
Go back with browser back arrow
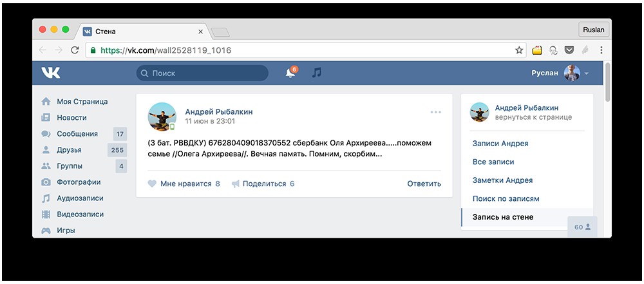click(43, 50)
